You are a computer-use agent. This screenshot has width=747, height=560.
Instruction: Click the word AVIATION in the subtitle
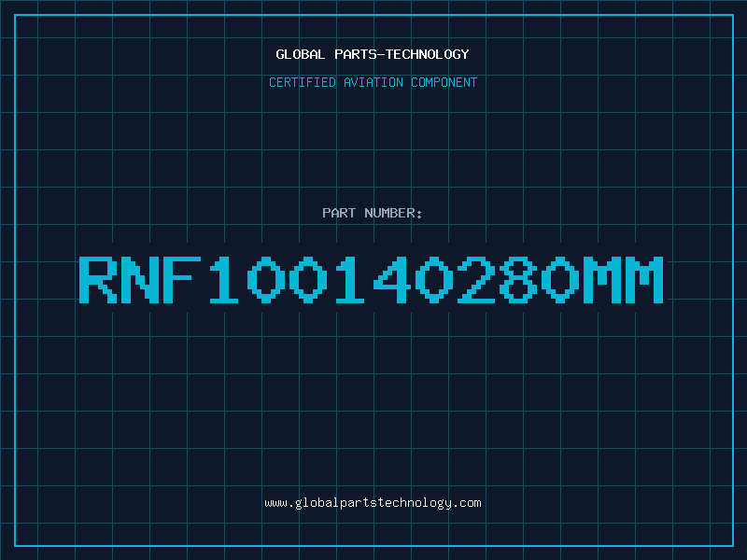[373, 82]
